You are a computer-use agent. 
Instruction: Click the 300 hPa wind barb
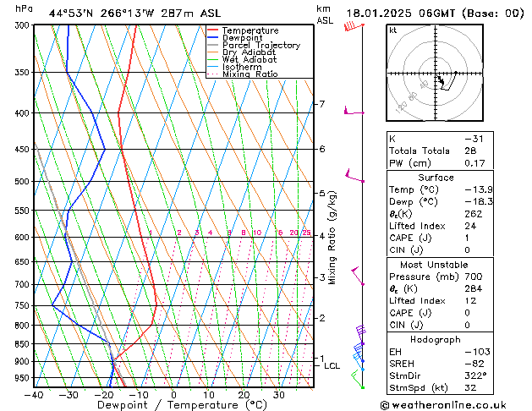(354, 26)
